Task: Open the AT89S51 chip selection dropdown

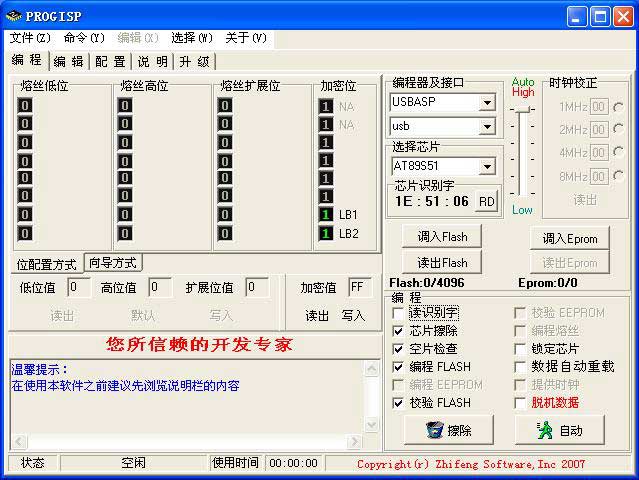Action: click(x=487, y=166)
